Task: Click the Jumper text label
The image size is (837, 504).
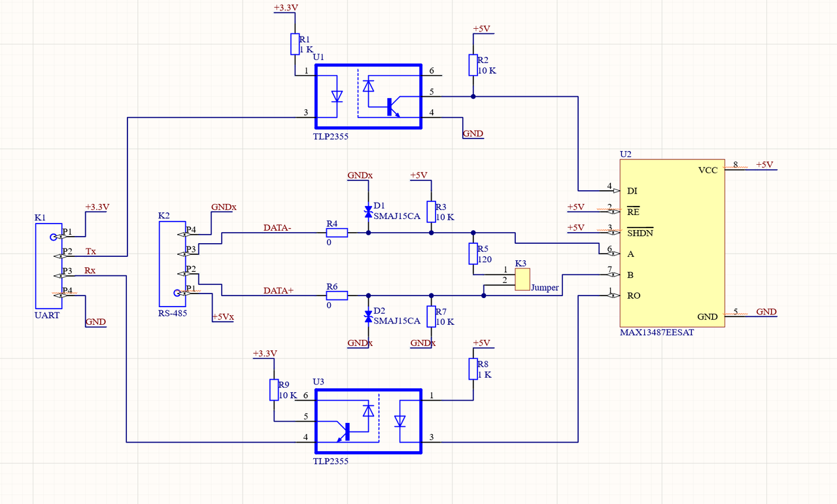Action: (545, 287)
